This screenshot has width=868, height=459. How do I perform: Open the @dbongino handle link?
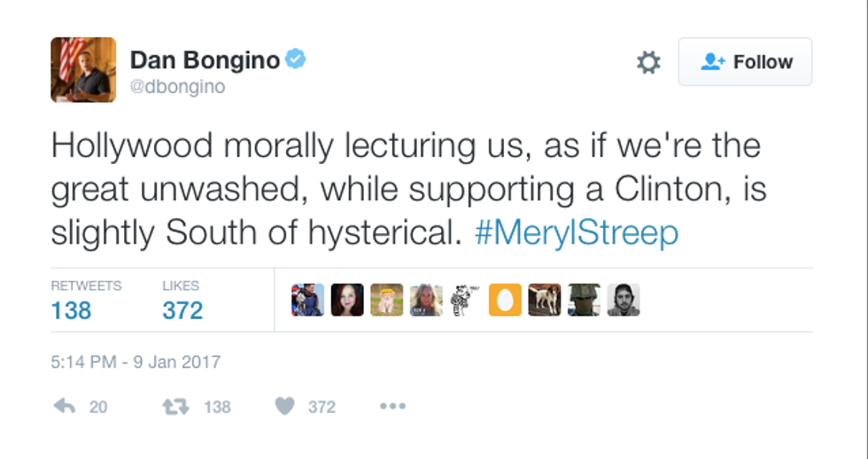[178, 87]
